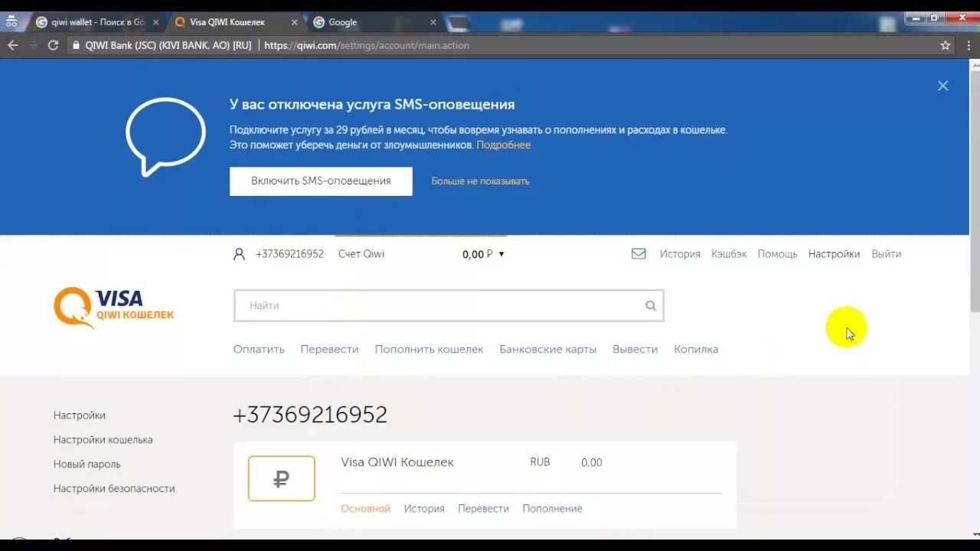Click Счет Qiwi label
The height and width of the screenshot is (551, 980).
coord(361,254)
